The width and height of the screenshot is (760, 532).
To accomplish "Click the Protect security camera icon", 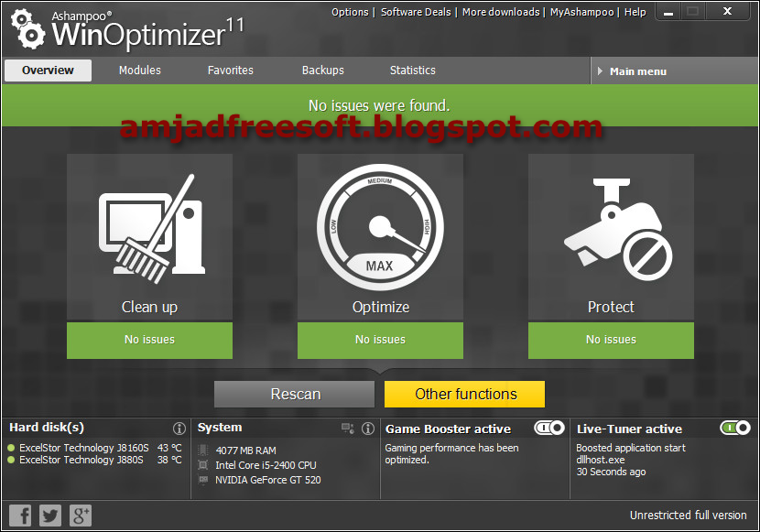I will click(x=618, y=229).
